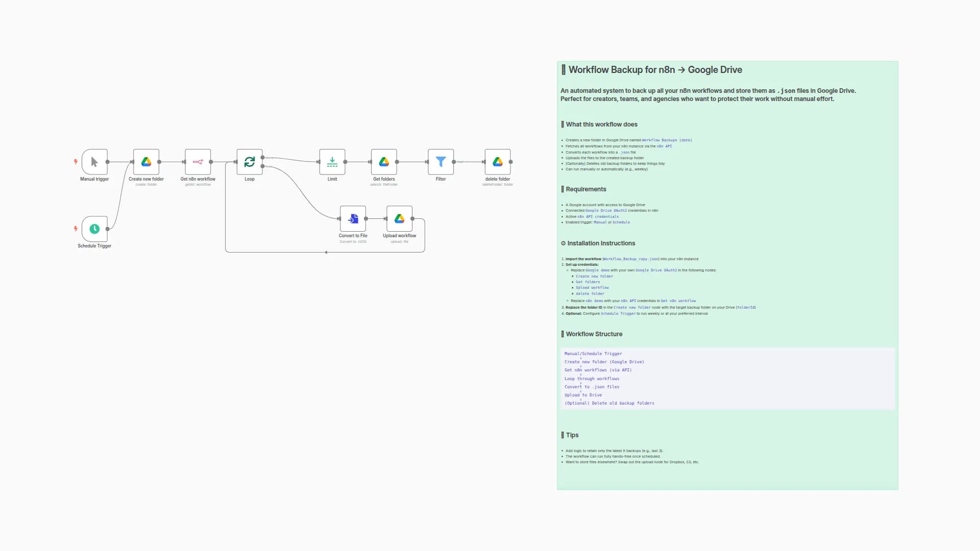Click the 'delete folder' bullet in the sticky note
The width and height of the screenshot is (980, 551).
590,294
